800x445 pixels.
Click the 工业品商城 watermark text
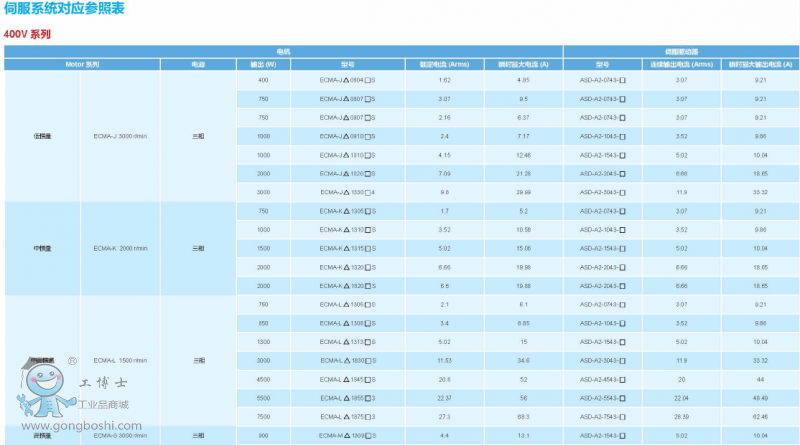pos(105,405)
